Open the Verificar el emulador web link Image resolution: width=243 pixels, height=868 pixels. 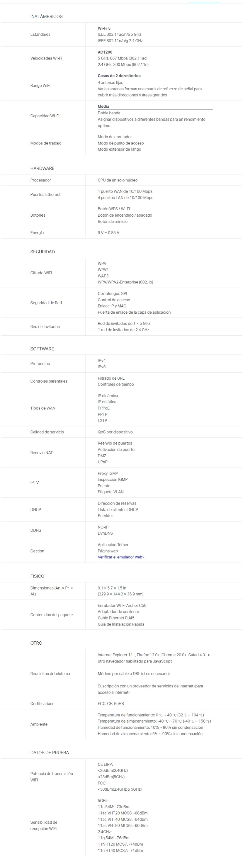click(x=121, y=557)
